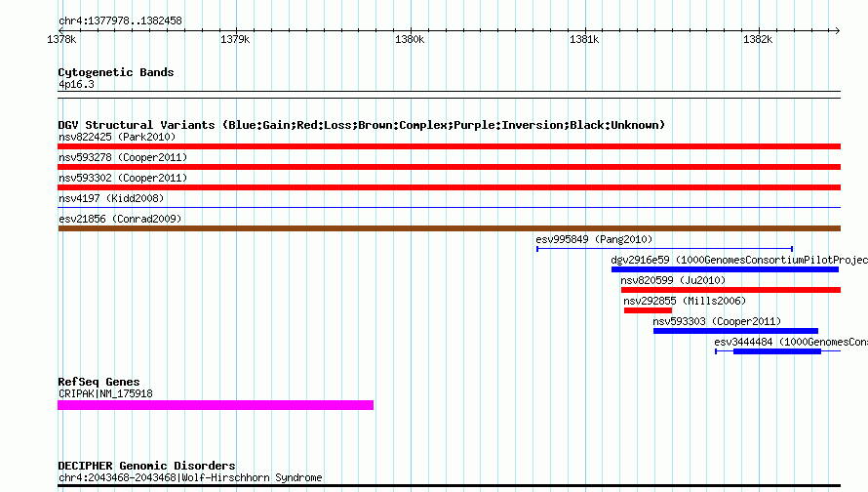Select the esv3444484 variant thick blue segment
Image resolution: width=868 pixels, height=492 pixels.
click(777, 351)
